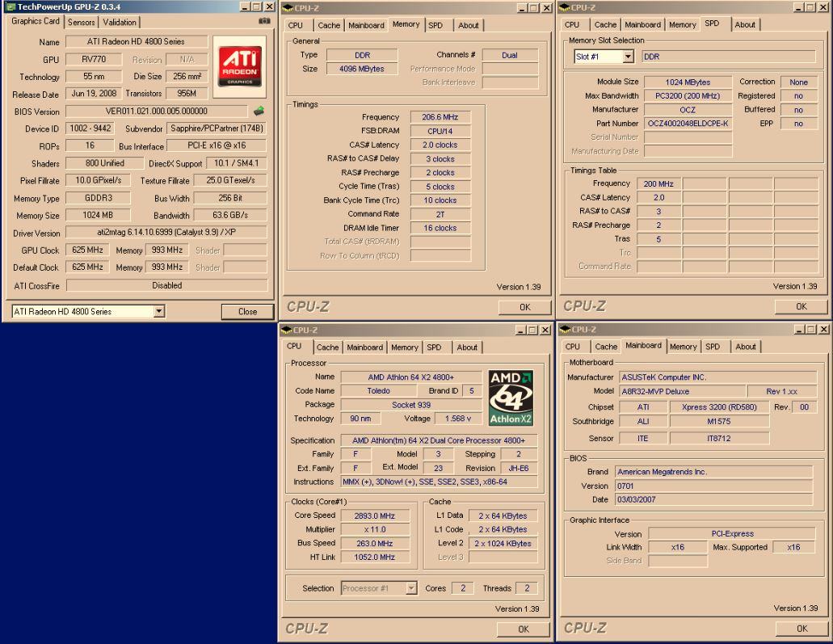Open Cache tab in CPU-Z CPU window

(327, 347)
